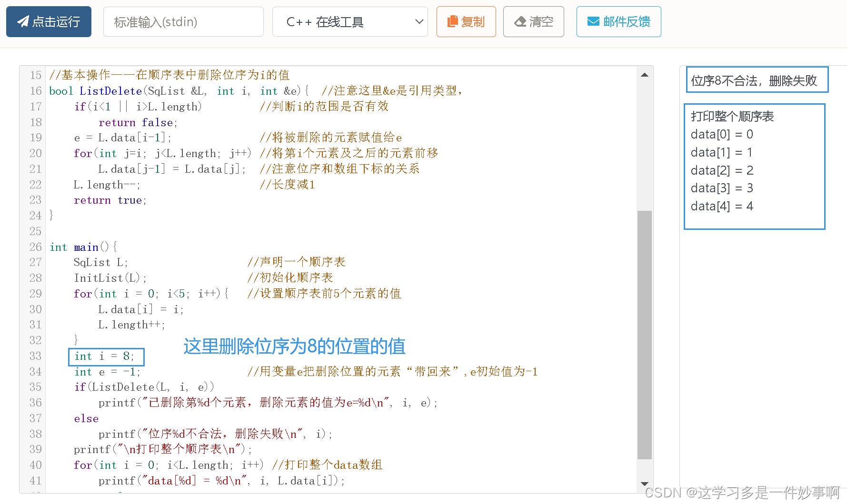Image resolution: width=847 pixels, height=504 pixels.
Task: Click 'return true;' on line 23
Action: coord(110,200)
